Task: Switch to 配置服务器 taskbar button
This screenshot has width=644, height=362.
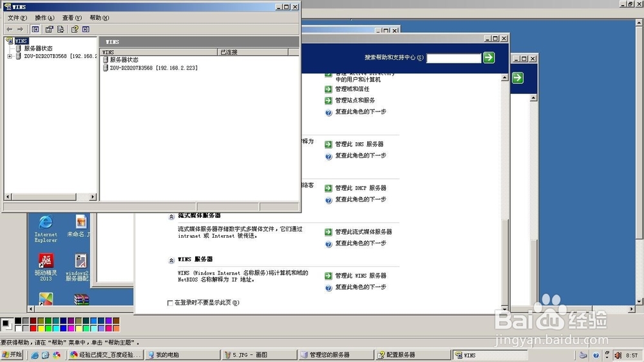Action: (413, 355)
